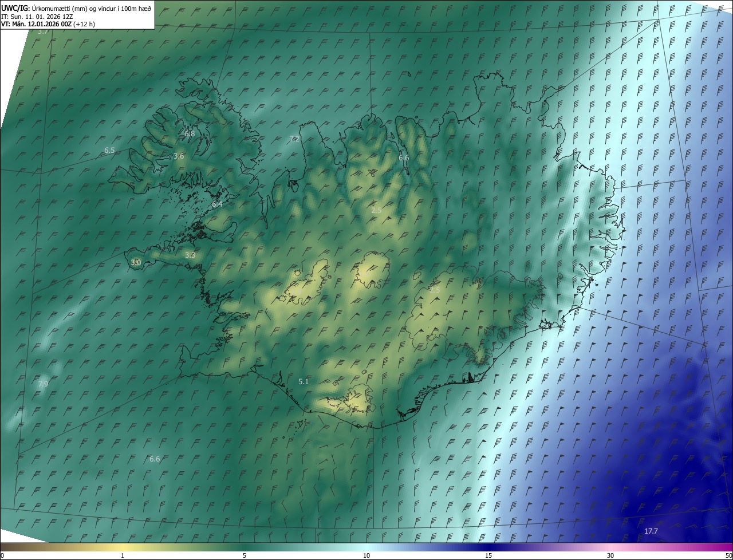Click the 6.6 value in north Iceland

pos(404,157)
